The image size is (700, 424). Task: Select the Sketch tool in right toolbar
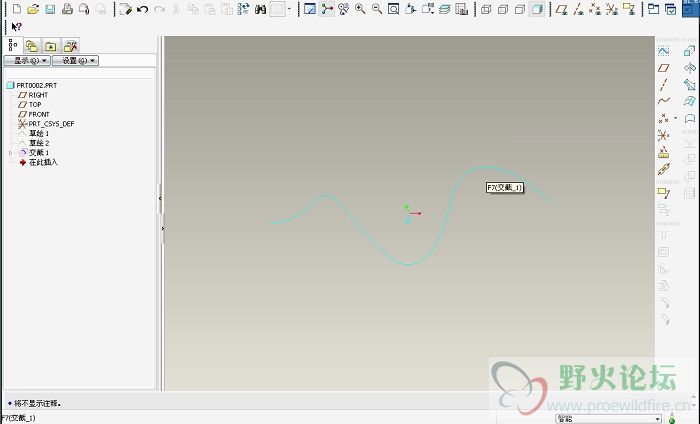point(664,51)
